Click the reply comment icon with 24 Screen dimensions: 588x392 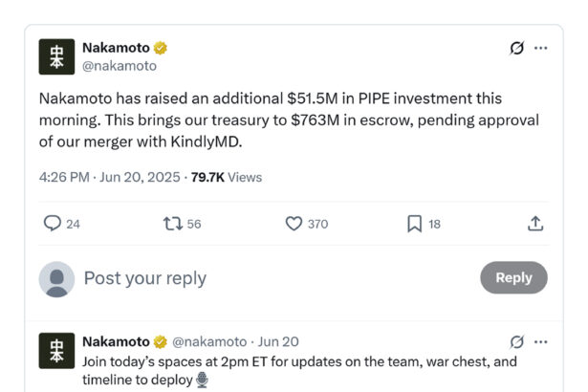(53, 224)
